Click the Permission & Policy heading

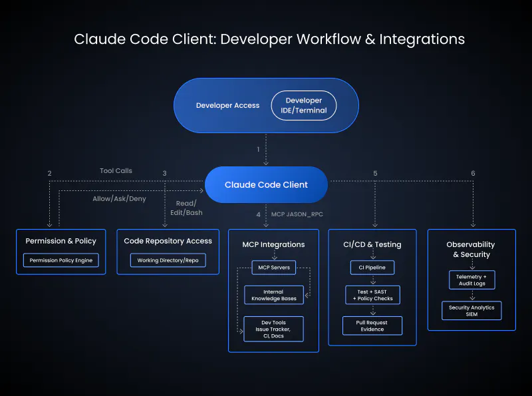(61, 241)
